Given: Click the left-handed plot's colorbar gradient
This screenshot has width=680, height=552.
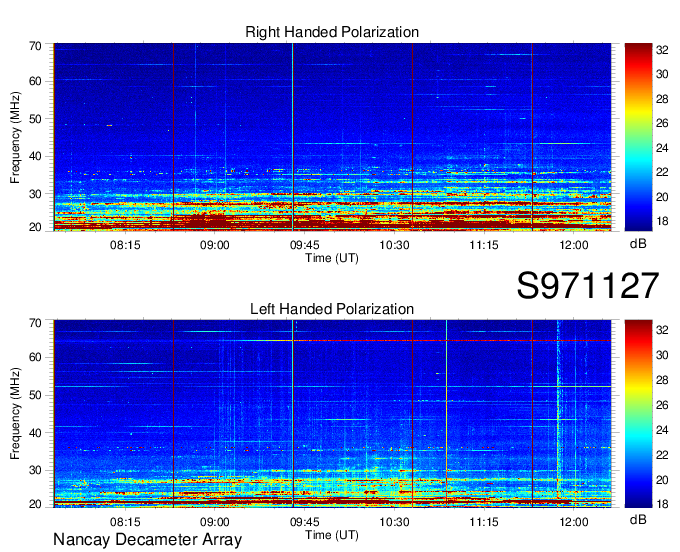Looking at the screenshot, I should pyautogui.click(x=638, y=414).
